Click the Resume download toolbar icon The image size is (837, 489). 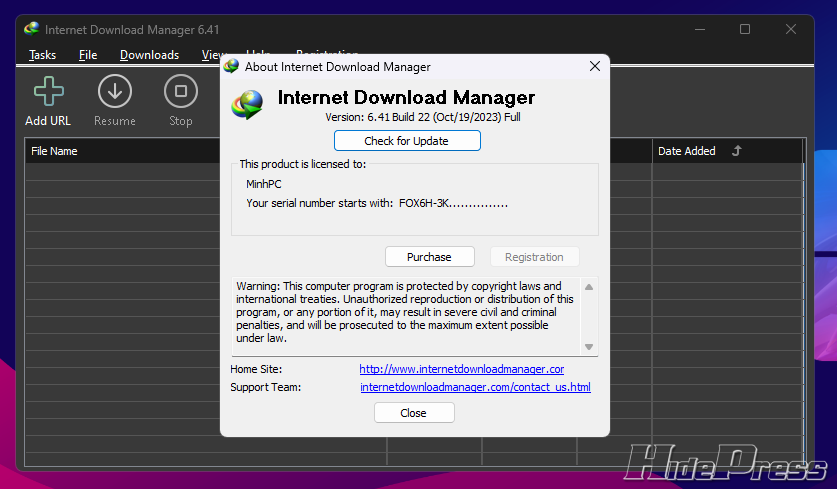pyautogui.click(x=115, y=92)
